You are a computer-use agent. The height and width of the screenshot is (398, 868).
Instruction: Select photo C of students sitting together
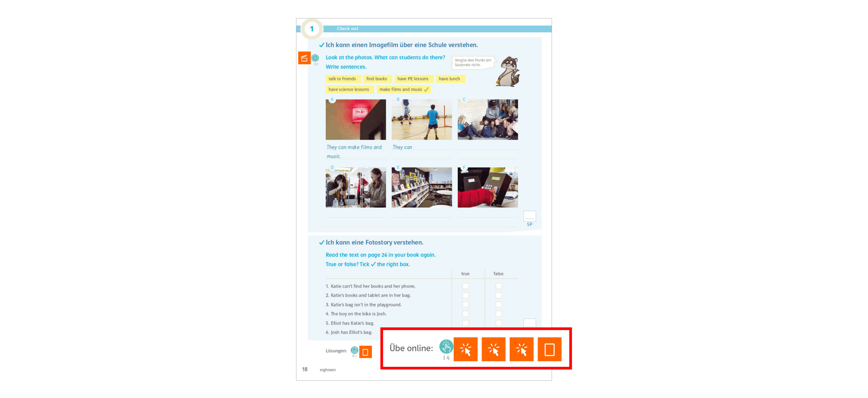(x=488, y=119)
